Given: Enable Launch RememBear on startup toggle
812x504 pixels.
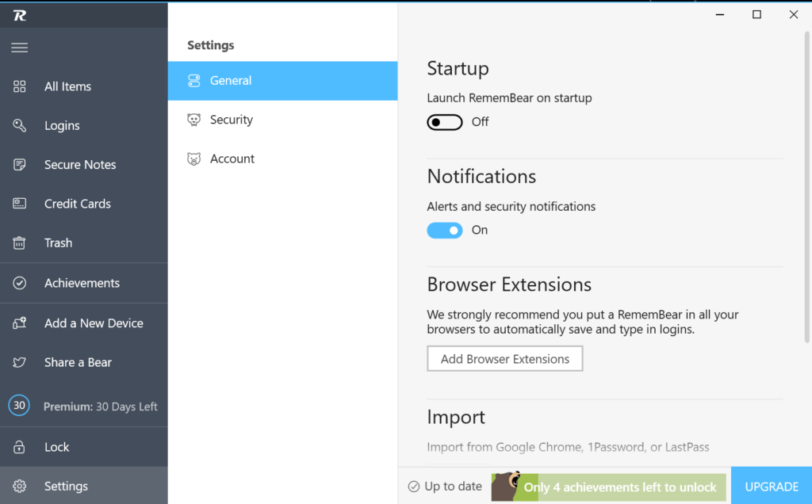Looking at the screenshot, I should (x=445, y=123).
